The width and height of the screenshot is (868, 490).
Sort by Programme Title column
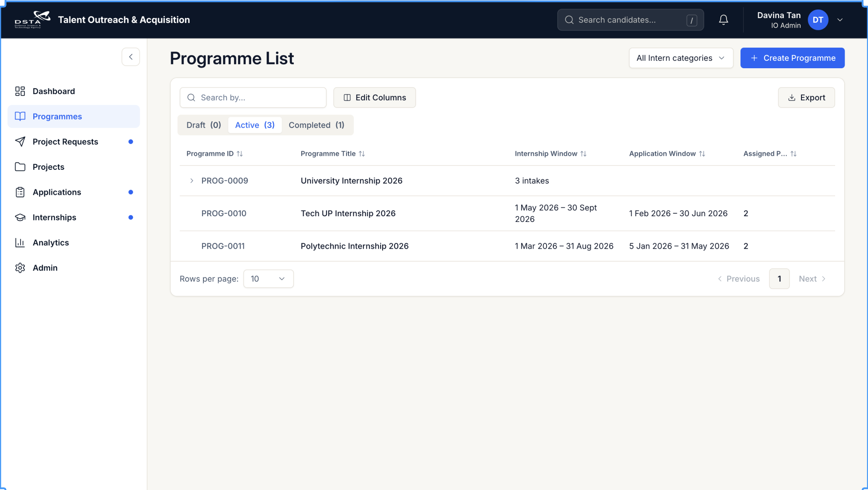(x=362, y=154)
